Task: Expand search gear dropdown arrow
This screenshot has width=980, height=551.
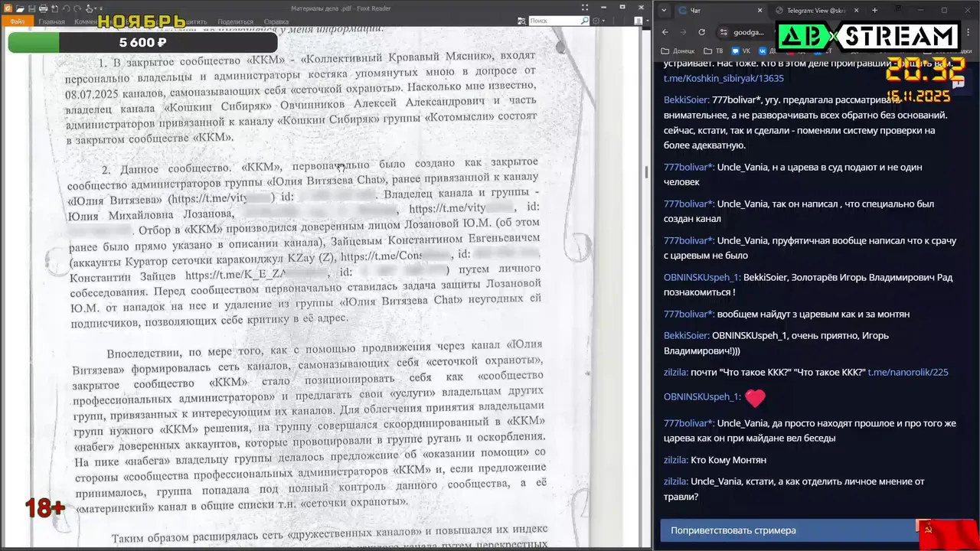Action: pyautogui.click(x=603, y=21)
